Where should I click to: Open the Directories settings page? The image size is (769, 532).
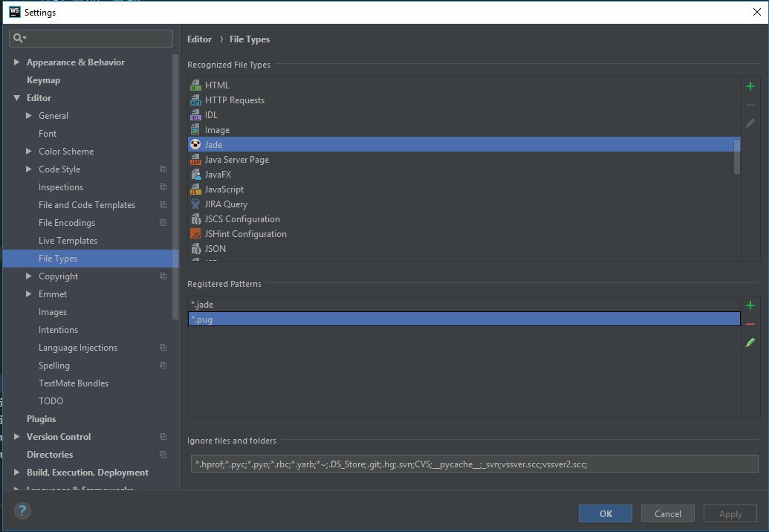point(50,455)
